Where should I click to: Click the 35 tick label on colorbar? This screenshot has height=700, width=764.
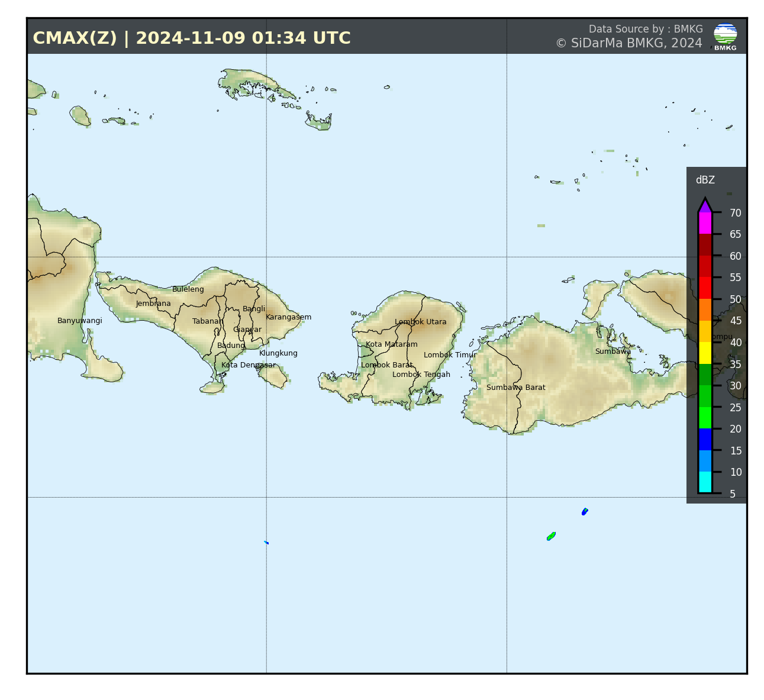point(735,364)
